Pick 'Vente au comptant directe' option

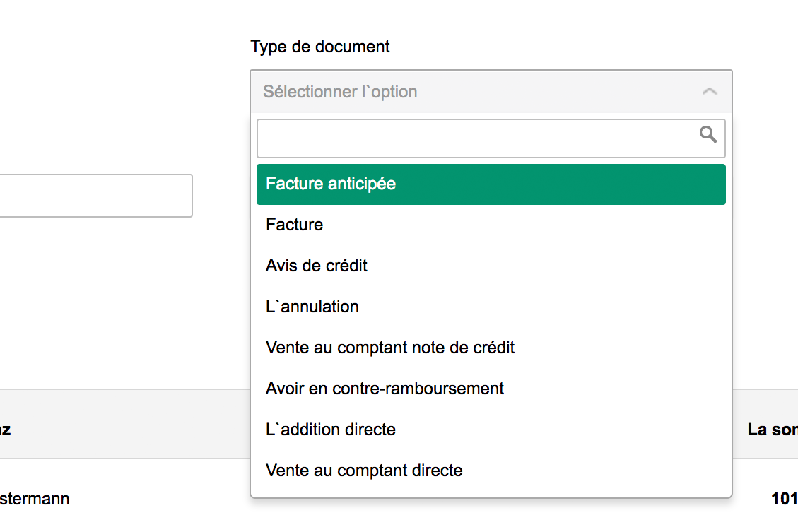[x=364, y=471]
